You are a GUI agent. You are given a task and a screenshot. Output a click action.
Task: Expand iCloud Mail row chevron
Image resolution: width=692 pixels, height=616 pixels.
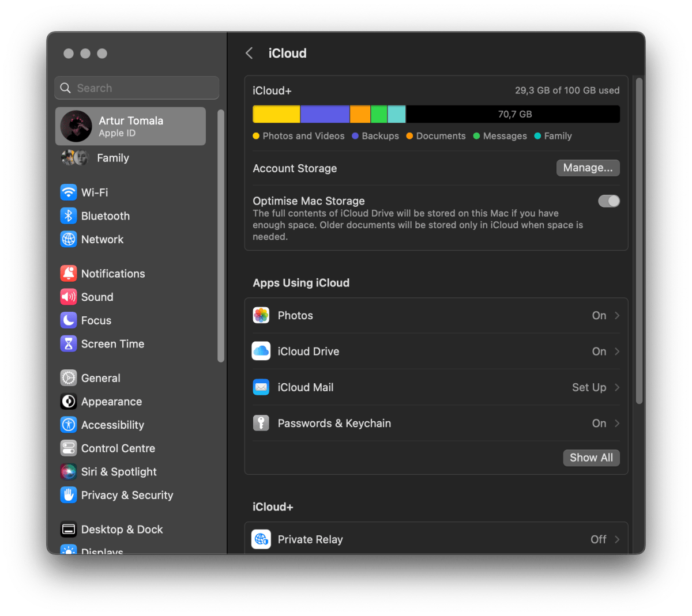tap(617, 387)
